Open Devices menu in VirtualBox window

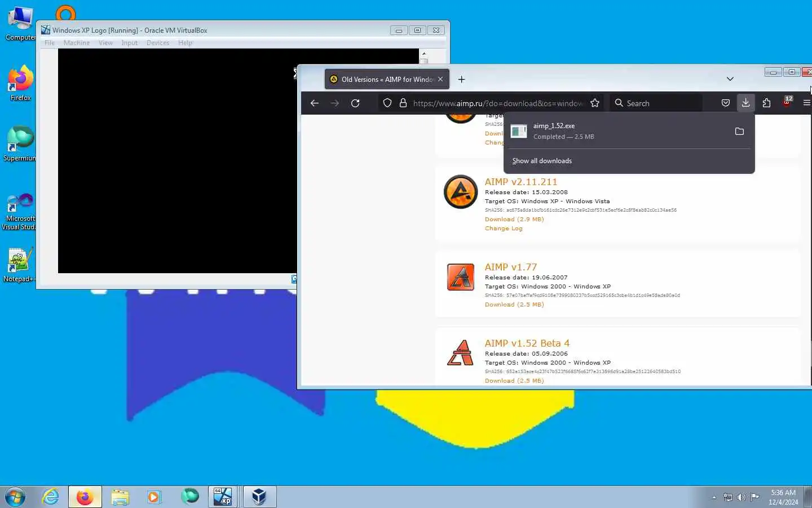click(x=158, y=43)
